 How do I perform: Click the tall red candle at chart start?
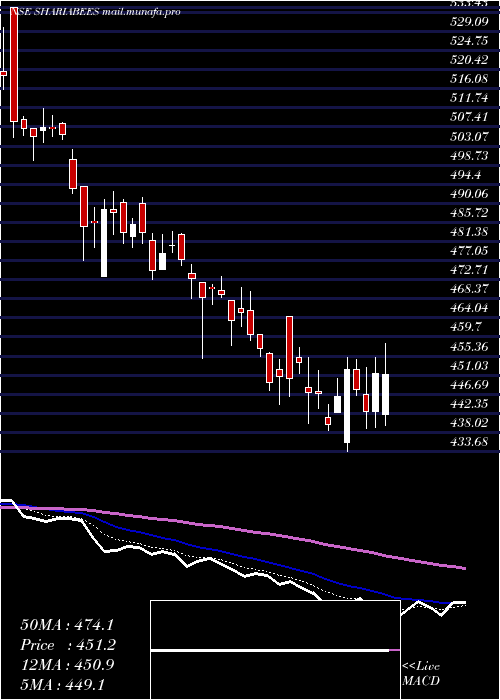tap(14, 65)
